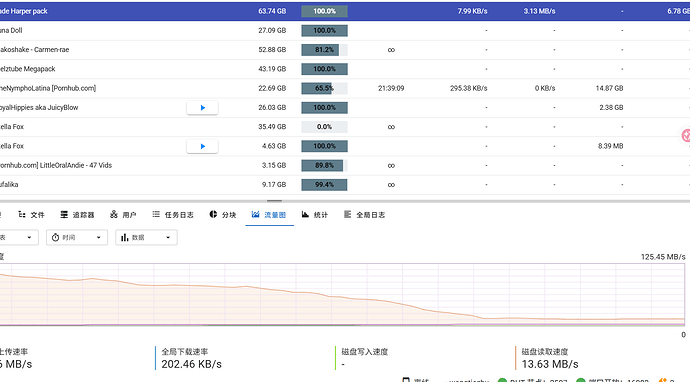Image resolution: width=690 pixels, height=382 pixels.
Task: Click infinity ETA in 52.88 GB row
Action: point(391,50)
